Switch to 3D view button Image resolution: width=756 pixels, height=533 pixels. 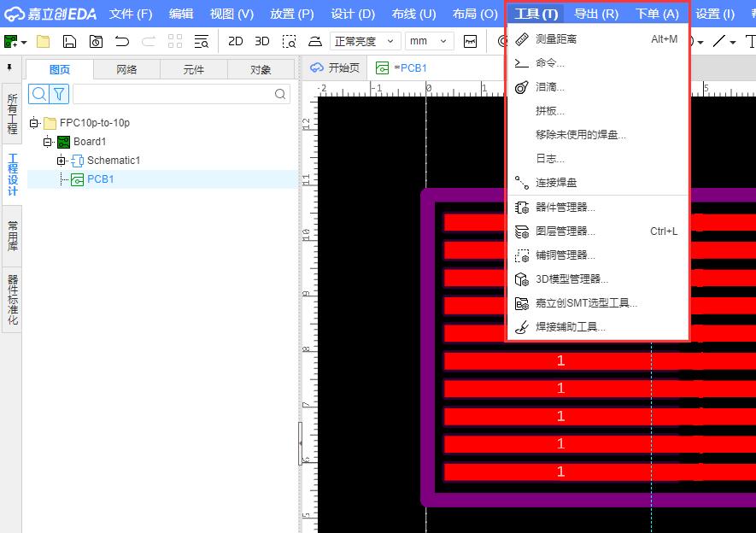[262, 41]
